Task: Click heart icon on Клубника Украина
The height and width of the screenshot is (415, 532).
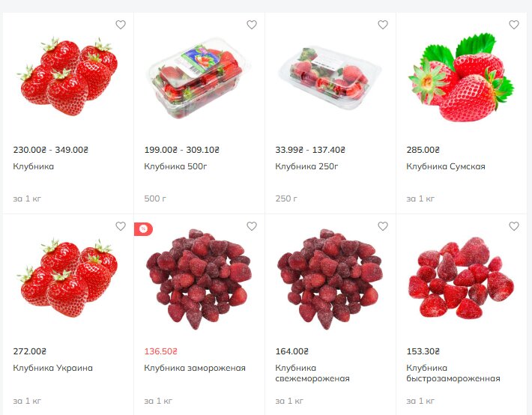Action: click(x=121, y=226)
